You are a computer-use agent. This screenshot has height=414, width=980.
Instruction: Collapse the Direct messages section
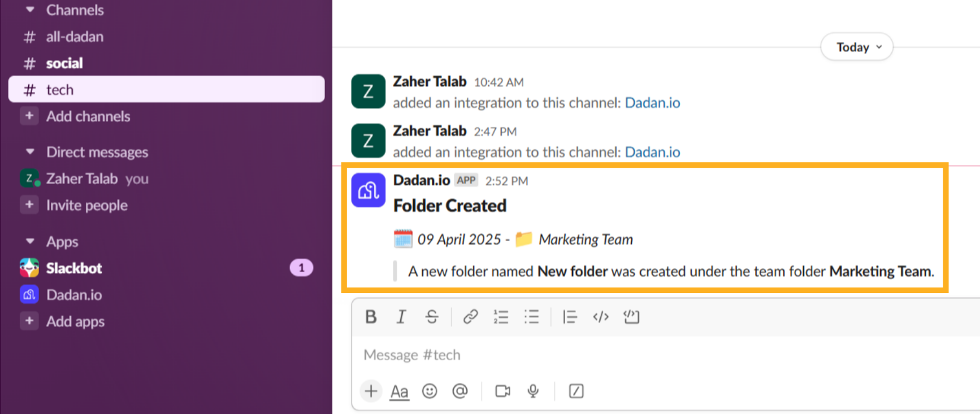click(x=31, y=152)
